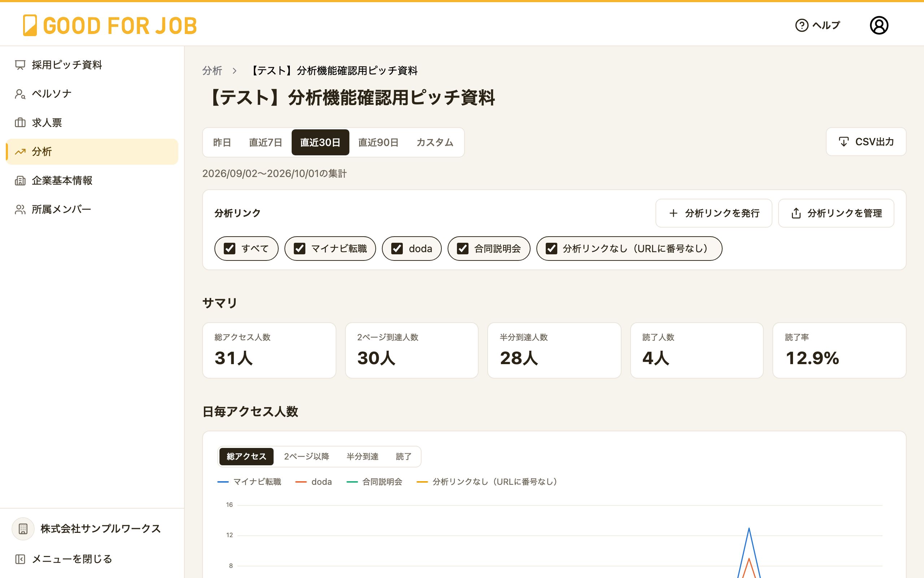Toggle the green 合同説明会 legend line

coord(352,482)
